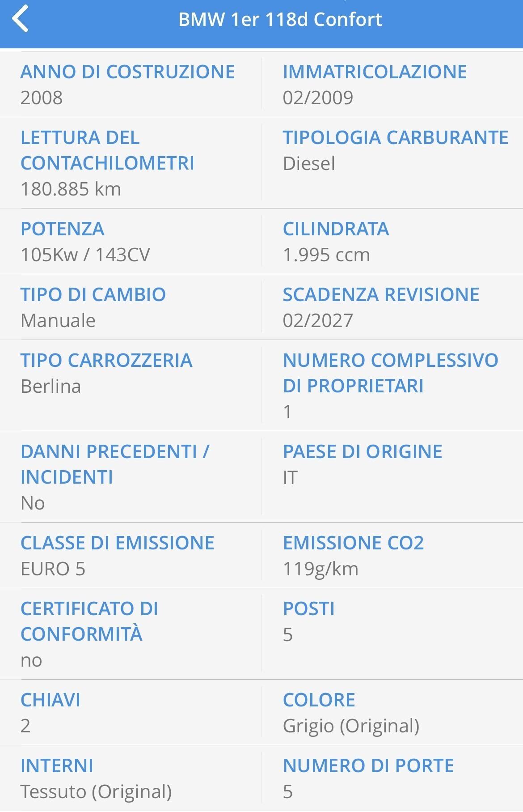Select the CLASSE DI EMISSIONE EURO 5 entry
The width and height of the screenshot is (523, 812).
point(117,555)
